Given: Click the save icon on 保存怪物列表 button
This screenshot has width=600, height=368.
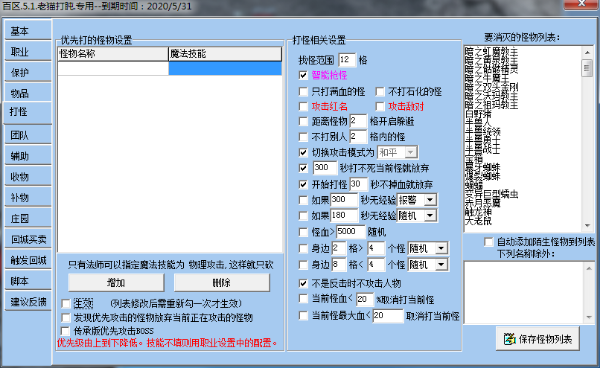Looking at the screenshot, I should click(510, 339).
